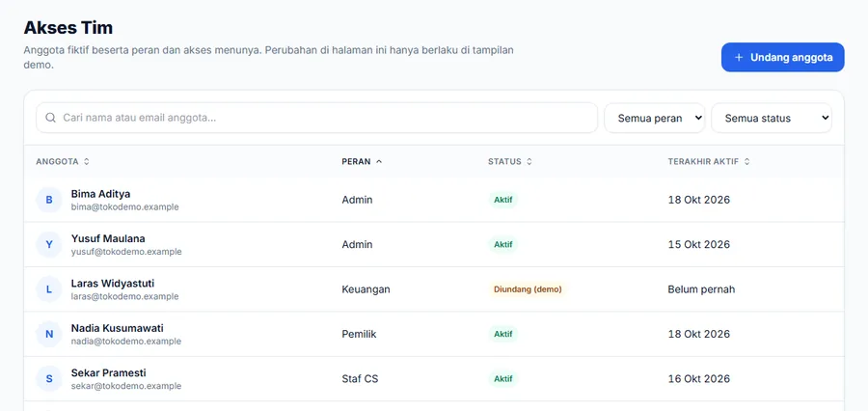Open the Semua peran dropdown
This screenshot has height=411, width=868.
[654, 118]
